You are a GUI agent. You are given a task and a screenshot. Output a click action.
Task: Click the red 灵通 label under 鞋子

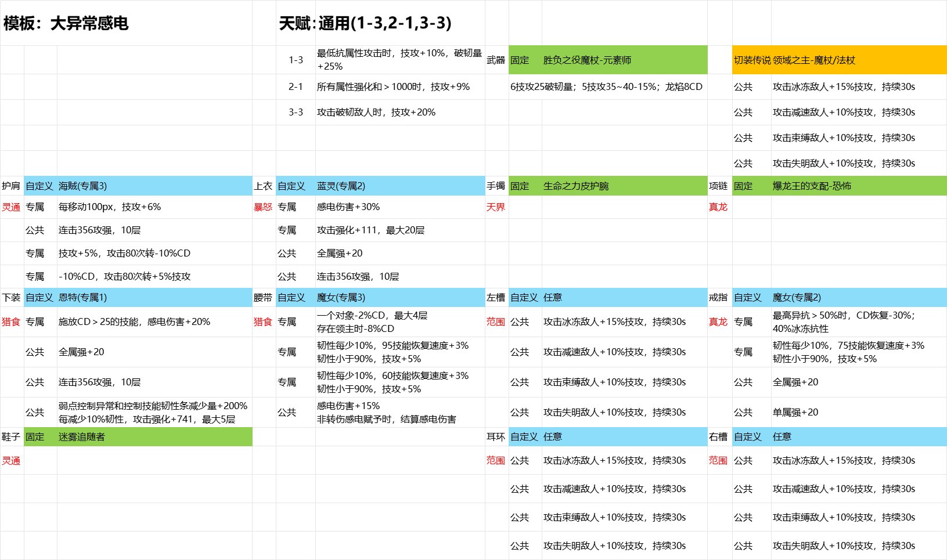[12, 460]
